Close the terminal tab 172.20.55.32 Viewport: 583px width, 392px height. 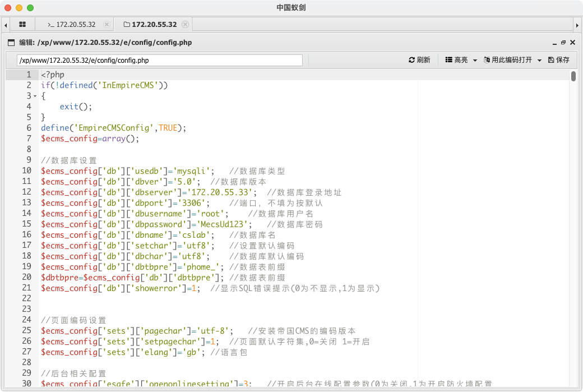pos(107,25)
